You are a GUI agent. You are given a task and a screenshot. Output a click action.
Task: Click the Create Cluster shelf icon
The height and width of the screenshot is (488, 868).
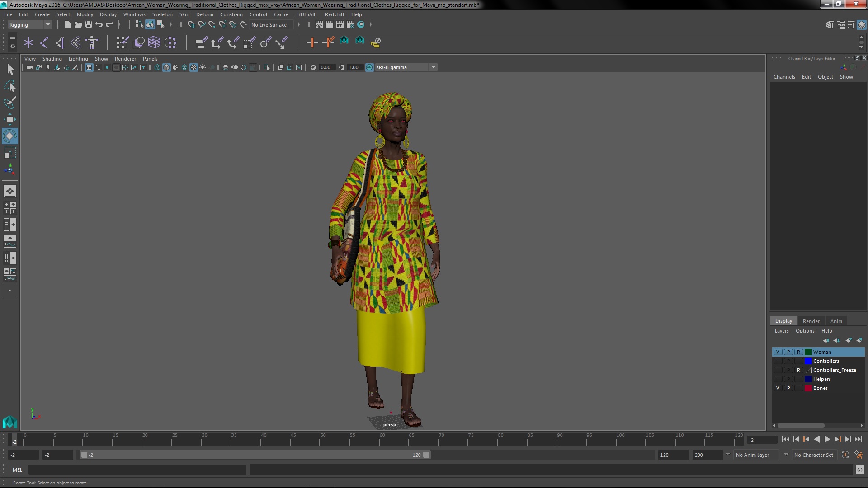(170, 42)
